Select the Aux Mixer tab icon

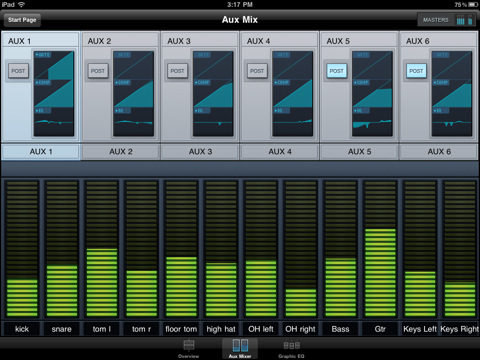[x=240, y=349]
